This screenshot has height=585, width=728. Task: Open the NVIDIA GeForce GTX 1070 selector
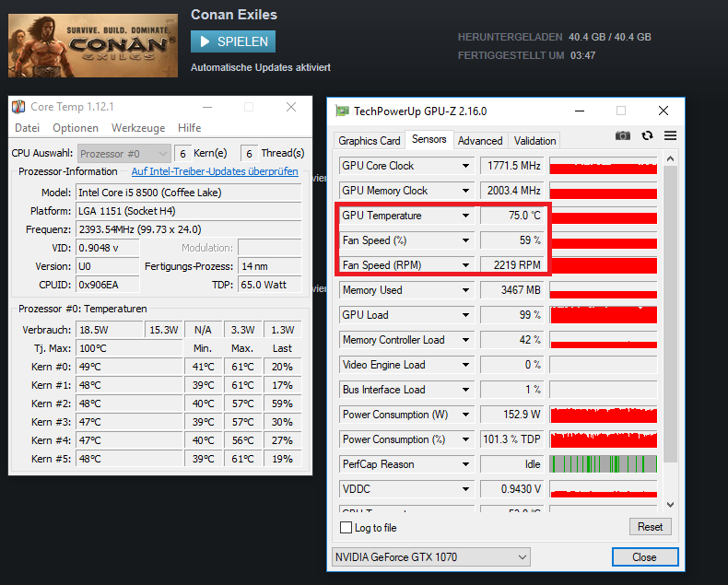click(431, 556)
